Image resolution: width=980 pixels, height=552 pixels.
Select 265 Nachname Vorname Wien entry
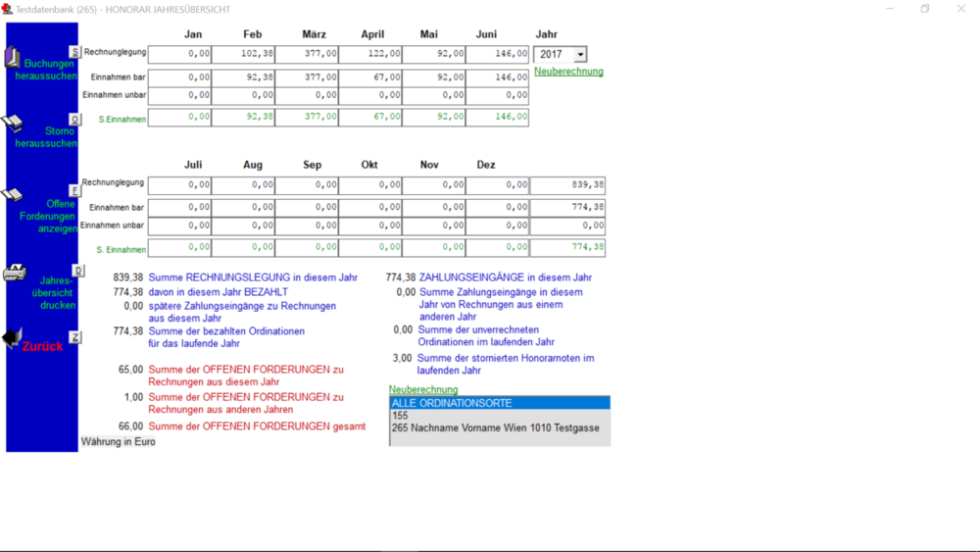[500, 428]
